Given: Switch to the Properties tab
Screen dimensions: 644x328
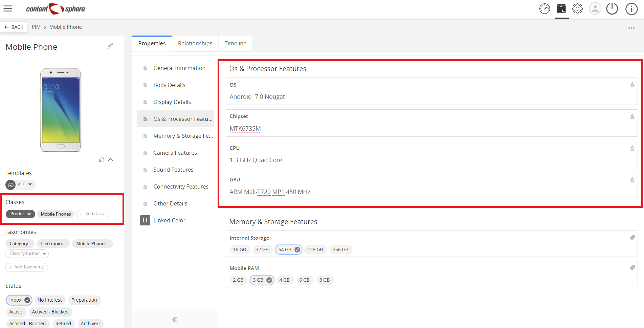Looking at the screenshot, I should tap(152, 43).
